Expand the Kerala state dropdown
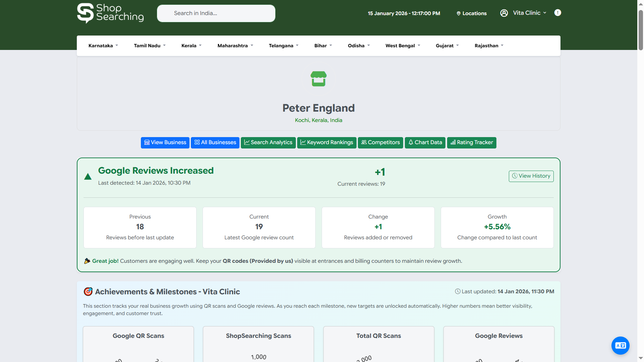Viewport: 644px width, 362px height. [x=191, y=46]
